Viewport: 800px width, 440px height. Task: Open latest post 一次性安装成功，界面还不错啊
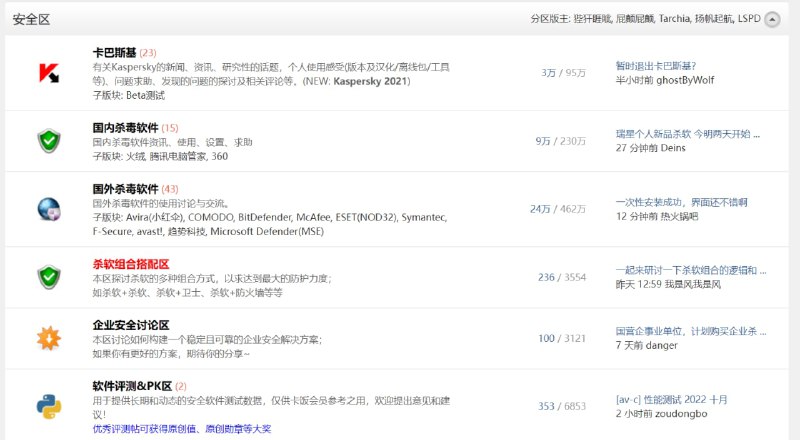coord(682,202)
